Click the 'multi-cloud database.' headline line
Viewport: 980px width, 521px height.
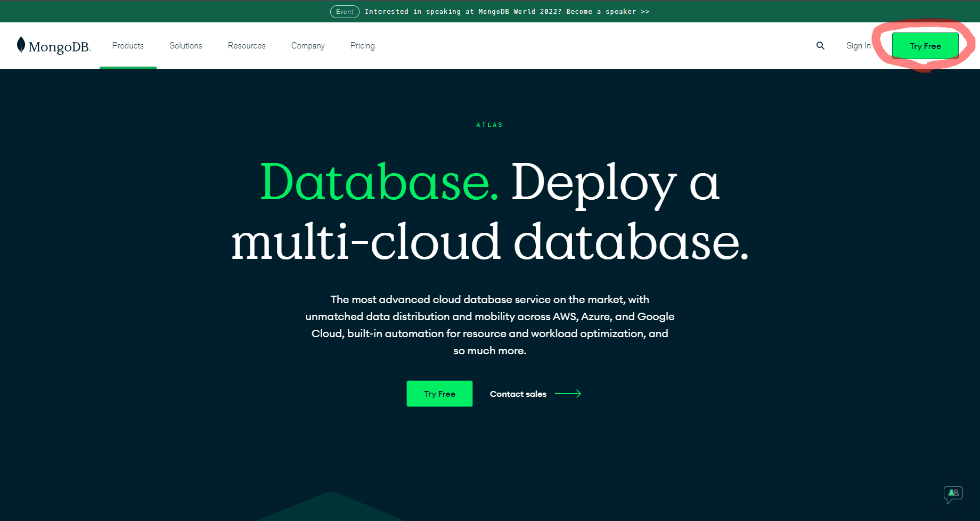pyautogui.click(x=490, y=242)
